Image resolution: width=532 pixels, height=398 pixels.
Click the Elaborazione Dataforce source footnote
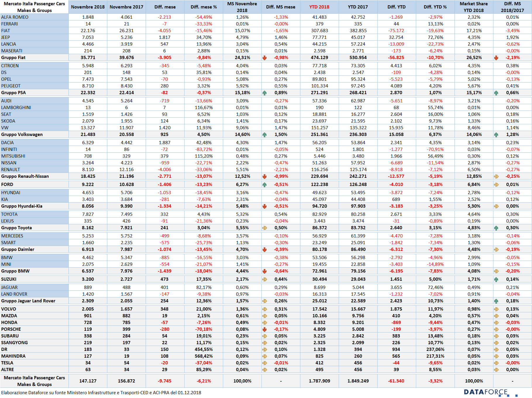tap(101, 393)
